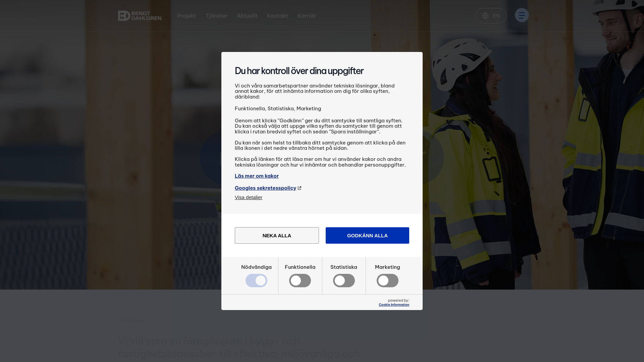Enable the Funktionella cookies switch
This screenshot has height=362, width=644.
pyautogui.click(x=300, y=281)
